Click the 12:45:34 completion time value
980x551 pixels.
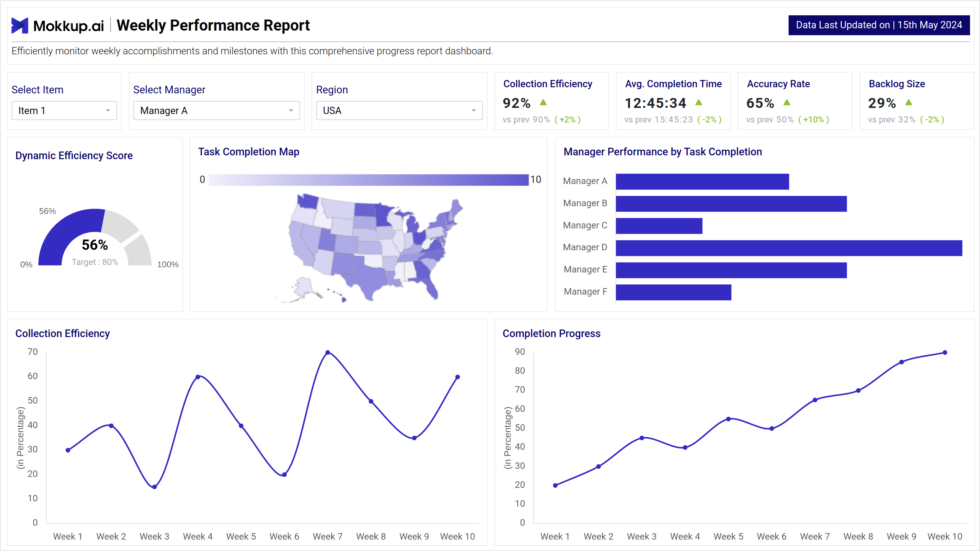tap(655, 103)
